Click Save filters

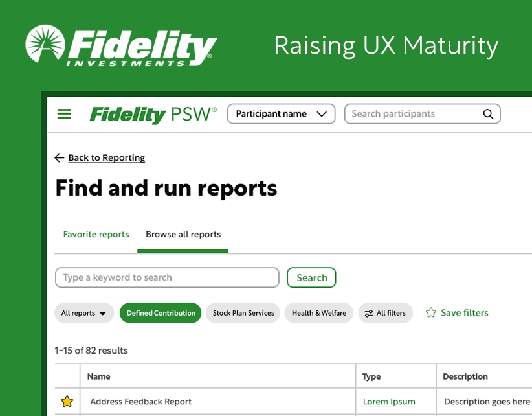[457, 313]
